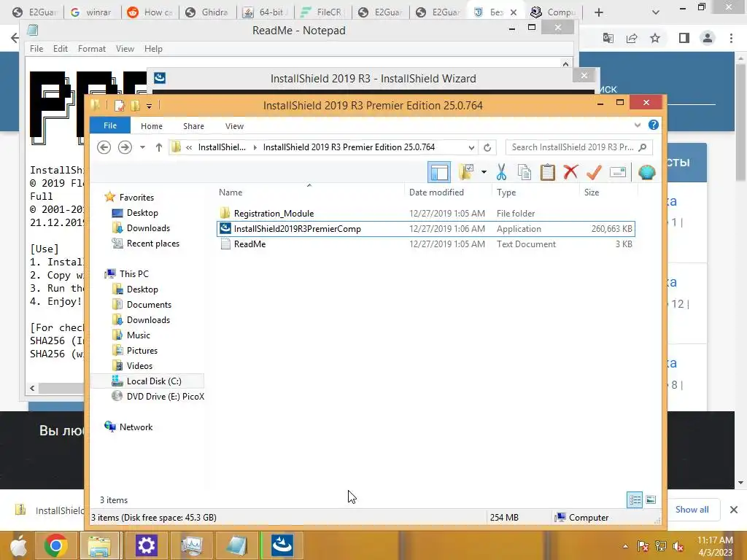Viewport: 747px width, 560px height.
Task: Select Network in navigation pane
Action: pos(136,427)
